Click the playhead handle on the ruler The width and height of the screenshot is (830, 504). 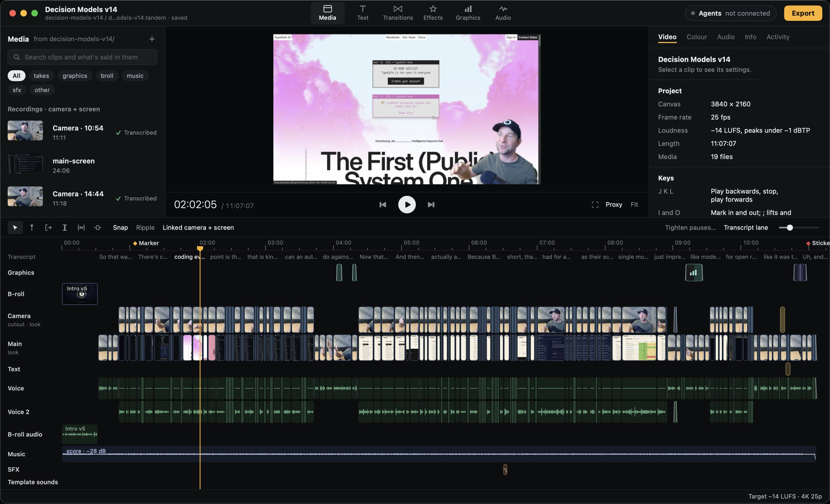pos(200,248)
